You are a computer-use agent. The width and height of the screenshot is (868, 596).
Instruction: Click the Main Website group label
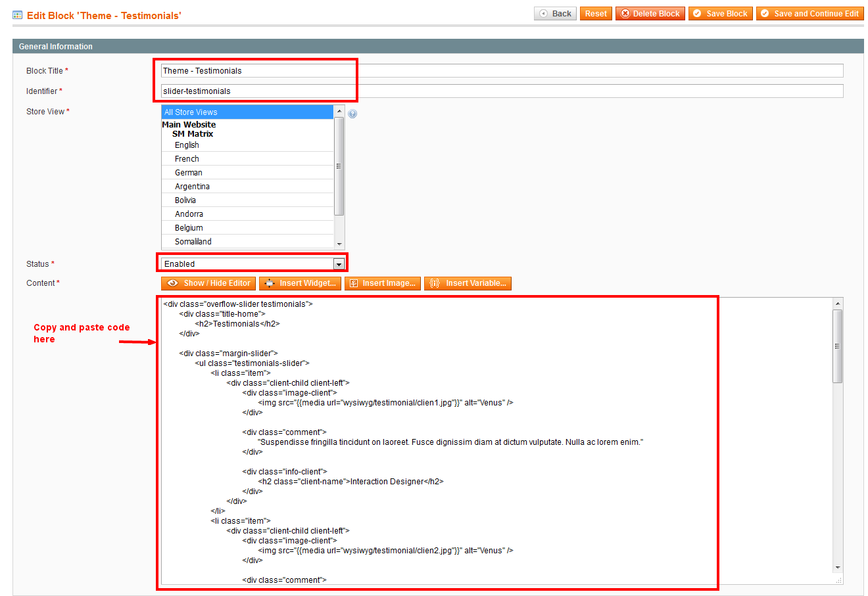click(x=189, y=124)
